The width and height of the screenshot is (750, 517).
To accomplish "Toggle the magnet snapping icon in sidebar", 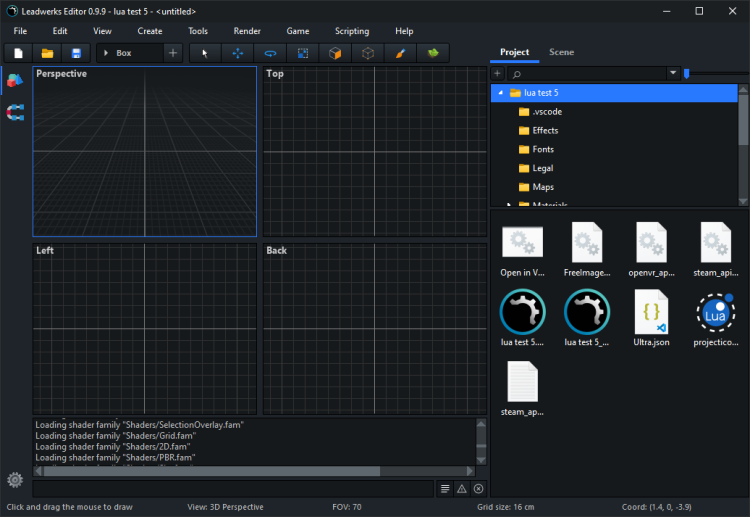I will point(15,113).
